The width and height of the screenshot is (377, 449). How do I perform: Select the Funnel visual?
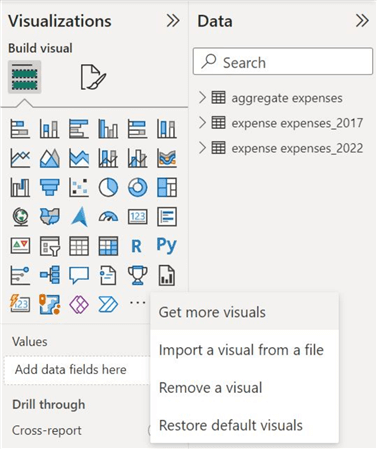pos(49,187)
